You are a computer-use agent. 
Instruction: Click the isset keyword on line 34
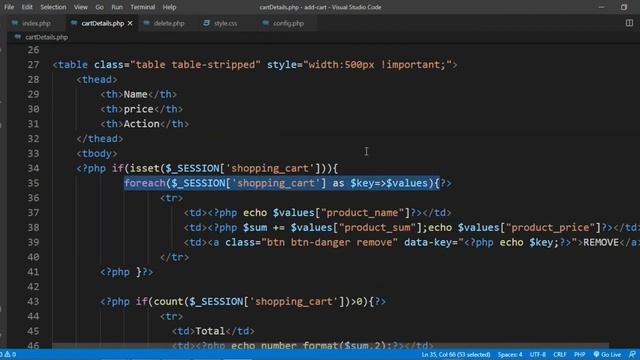point(144,168)
